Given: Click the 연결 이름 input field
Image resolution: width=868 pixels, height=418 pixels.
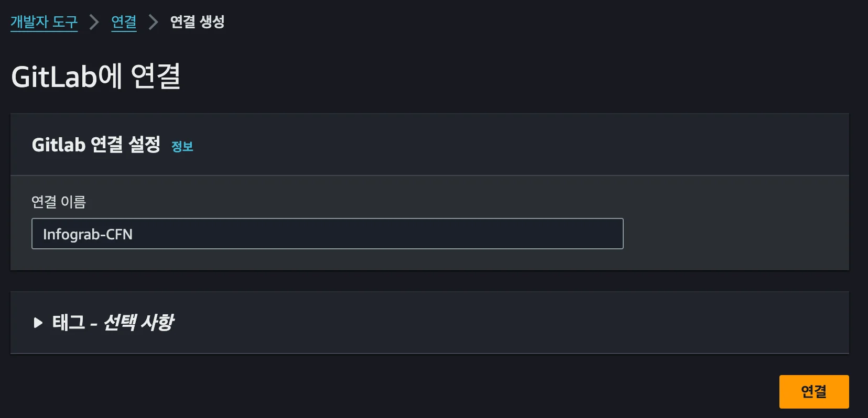Looking at the screenshot, I should (x=327, y=234).
